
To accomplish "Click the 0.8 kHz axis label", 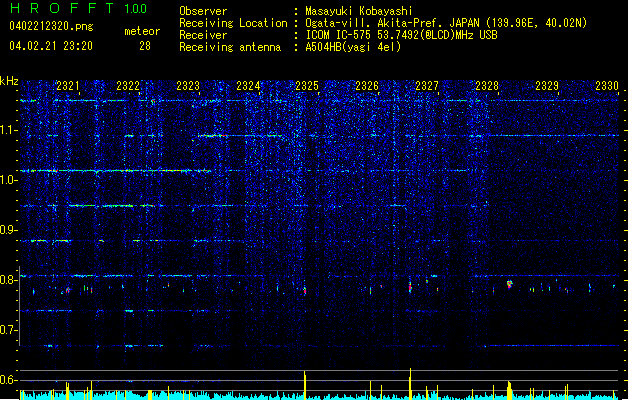I will pos(9,280).
